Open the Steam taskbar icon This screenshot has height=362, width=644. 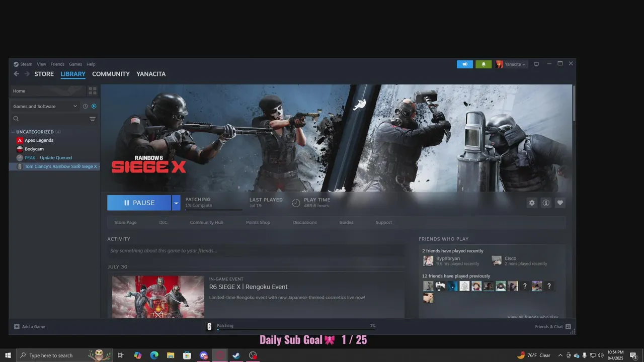click(x=236, y=355)
